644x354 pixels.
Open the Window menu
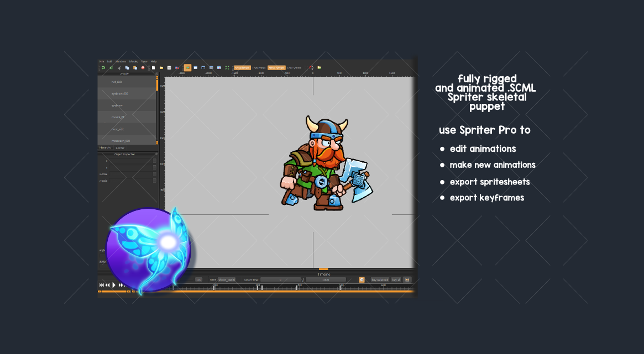pyautogui.click(x=121, y=61)
